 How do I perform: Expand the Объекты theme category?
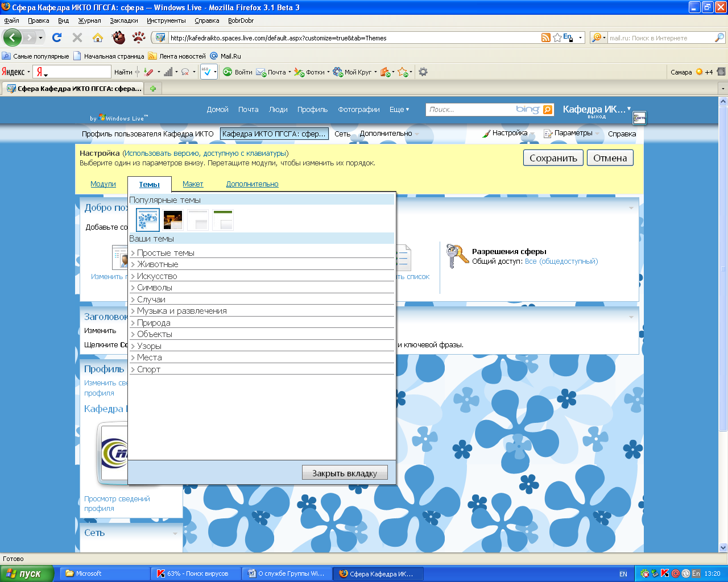(x=262, y=334)
